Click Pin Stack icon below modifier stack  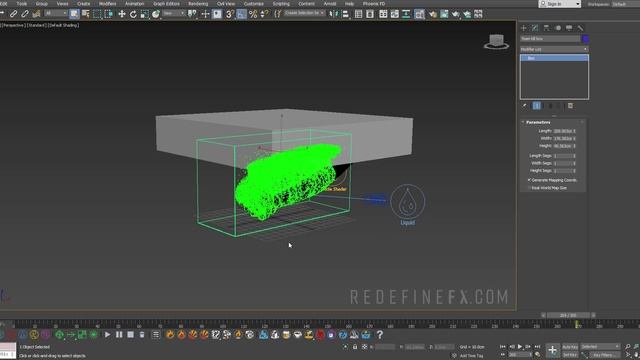(524, 106)
